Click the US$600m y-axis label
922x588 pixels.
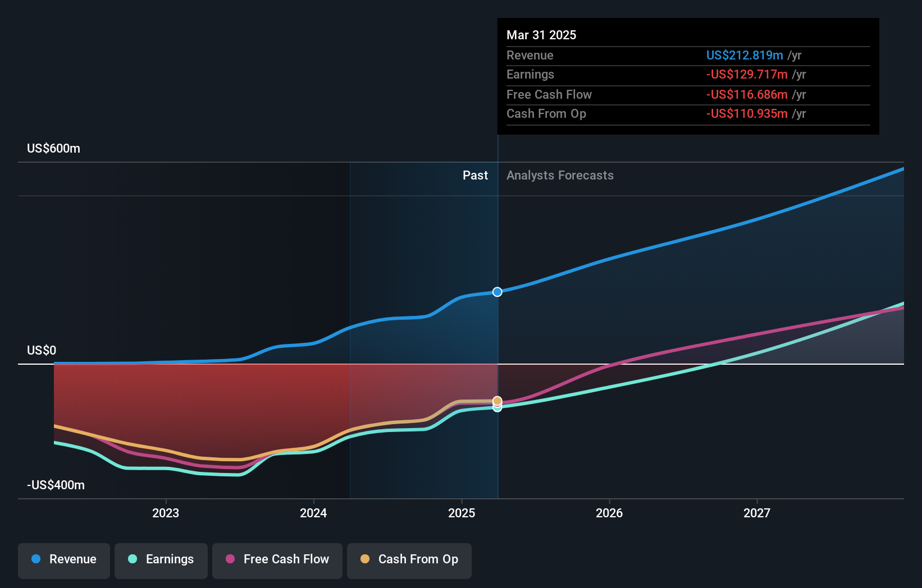coord(54,149)
